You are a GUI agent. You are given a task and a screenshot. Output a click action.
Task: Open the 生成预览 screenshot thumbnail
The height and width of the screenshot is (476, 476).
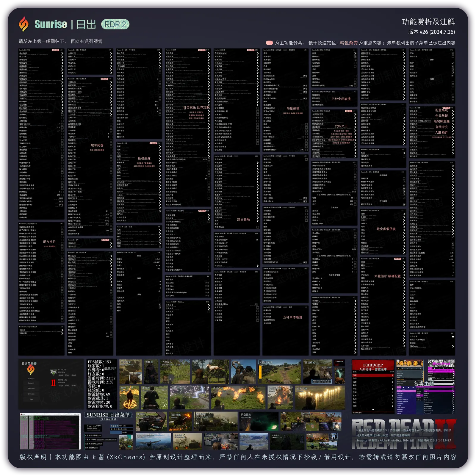(131, 371)
